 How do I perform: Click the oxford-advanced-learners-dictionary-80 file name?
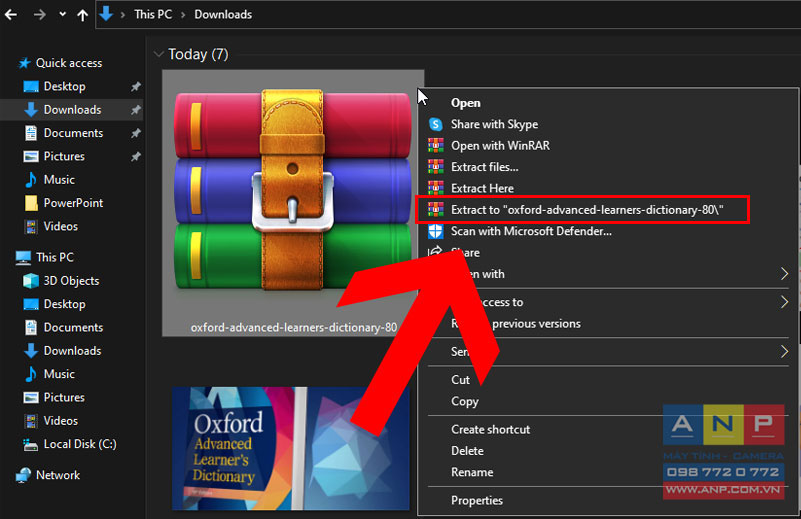click(x=293, y=327)
